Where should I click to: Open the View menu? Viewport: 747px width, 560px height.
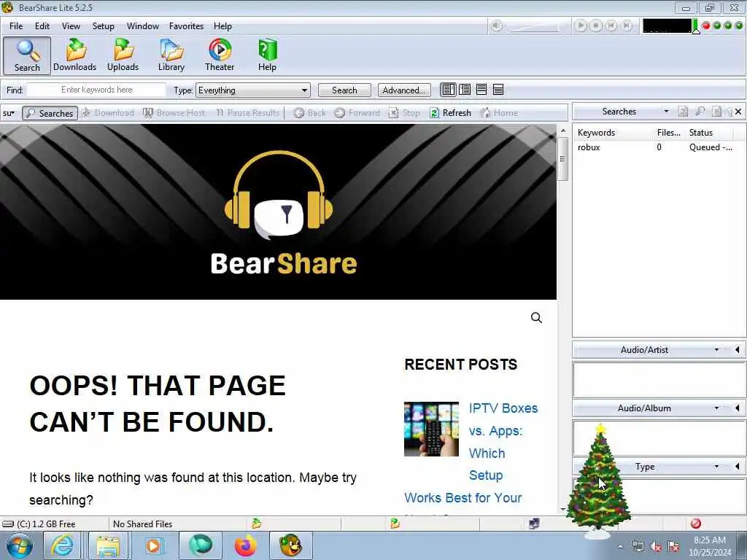click(x=71, y=26)
